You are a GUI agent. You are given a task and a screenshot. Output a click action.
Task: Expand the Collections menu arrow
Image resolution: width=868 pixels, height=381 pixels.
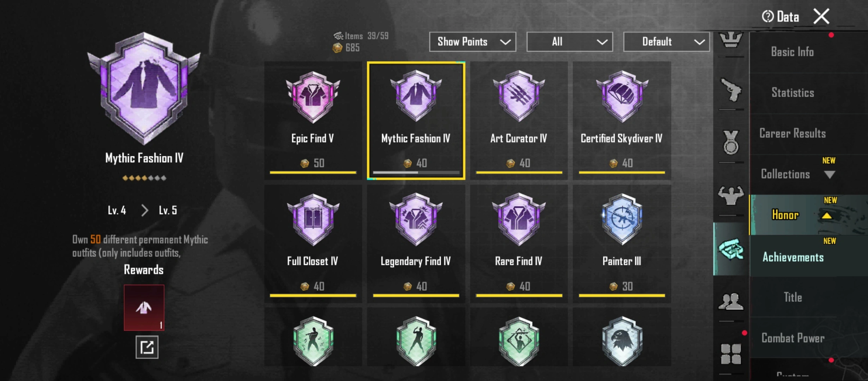point(830,175)
